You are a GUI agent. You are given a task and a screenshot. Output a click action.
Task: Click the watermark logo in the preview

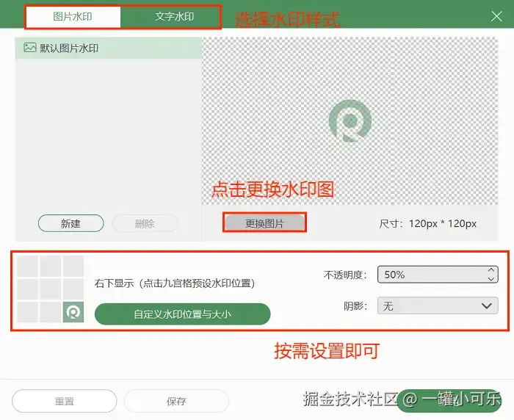click(x=350, y=120)
